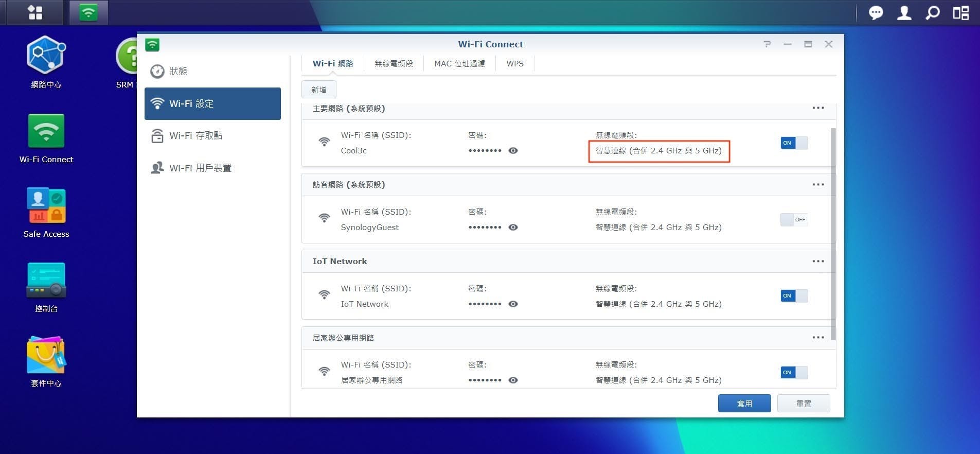
Task: Switch to the MAC 位址過濾 tab
Action: click(x=459, y=64)
